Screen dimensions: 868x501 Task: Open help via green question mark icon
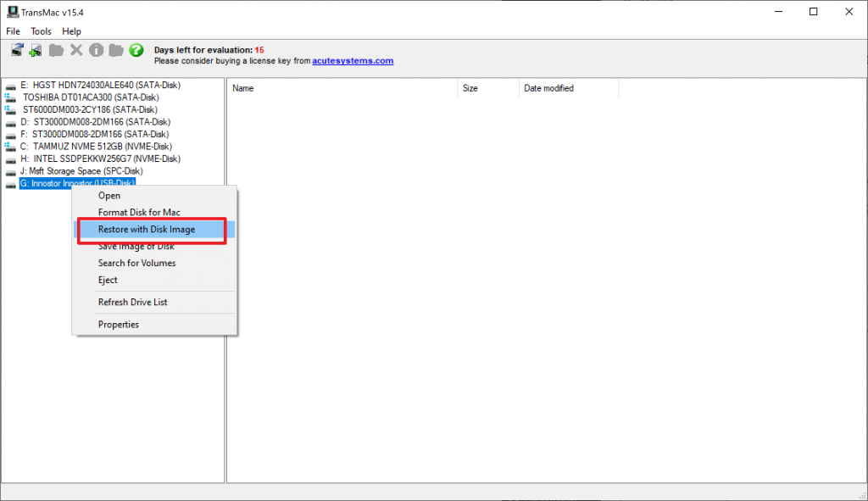point(136,50)
